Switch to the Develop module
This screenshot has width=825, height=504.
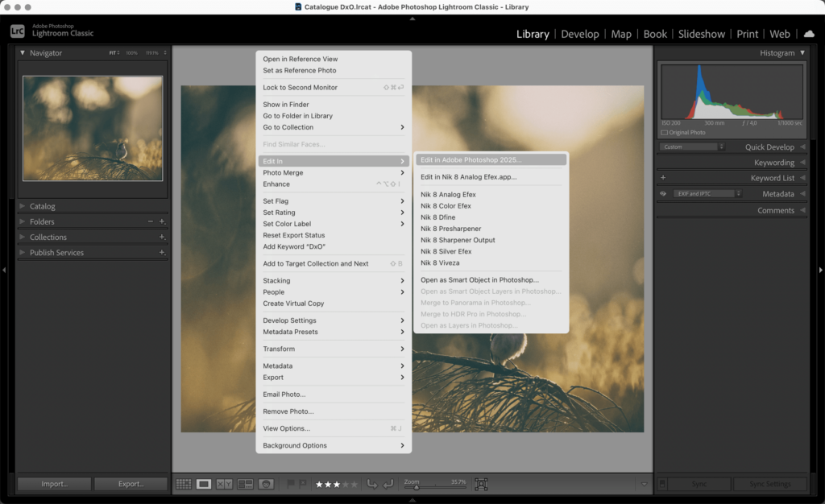[x=580, y=34]
